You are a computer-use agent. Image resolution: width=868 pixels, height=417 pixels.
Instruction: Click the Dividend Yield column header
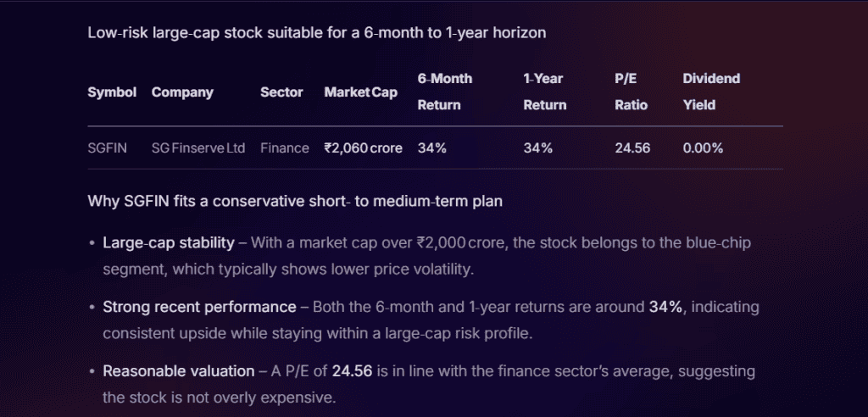[x=711, y=92]
